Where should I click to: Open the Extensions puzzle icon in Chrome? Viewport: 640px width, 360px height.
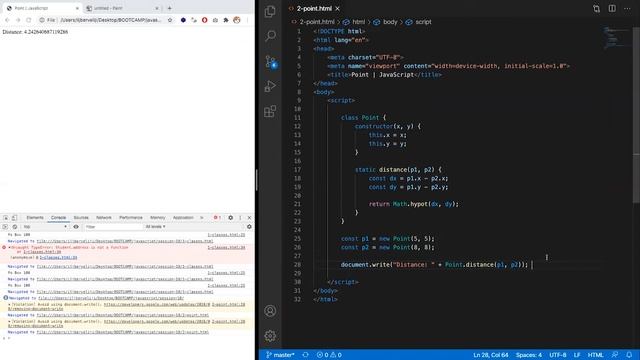click(x=226, y=20)
